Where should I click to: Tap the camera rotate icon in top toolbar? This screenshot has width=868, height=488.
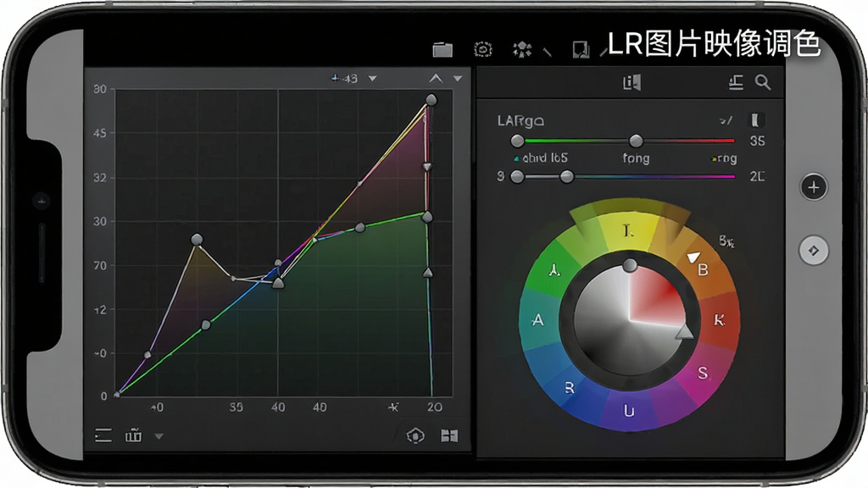point(482,50)
